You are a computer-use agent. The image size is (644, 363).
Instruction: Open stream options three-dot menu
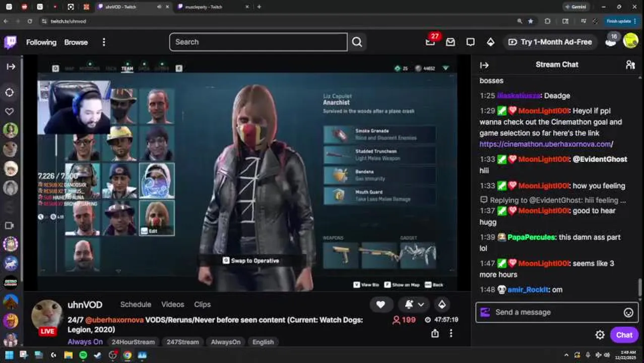click(x=451, y=333)
